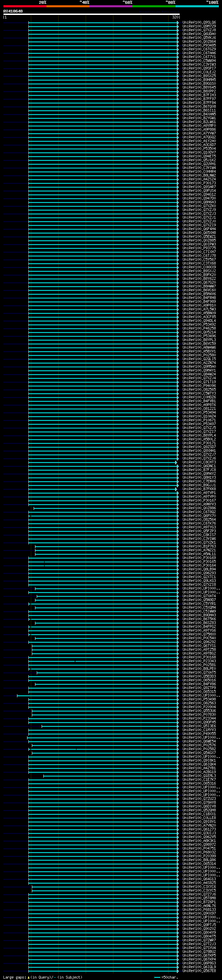Select hit label UniRef100_Q2XTC1

coord(199,577)
